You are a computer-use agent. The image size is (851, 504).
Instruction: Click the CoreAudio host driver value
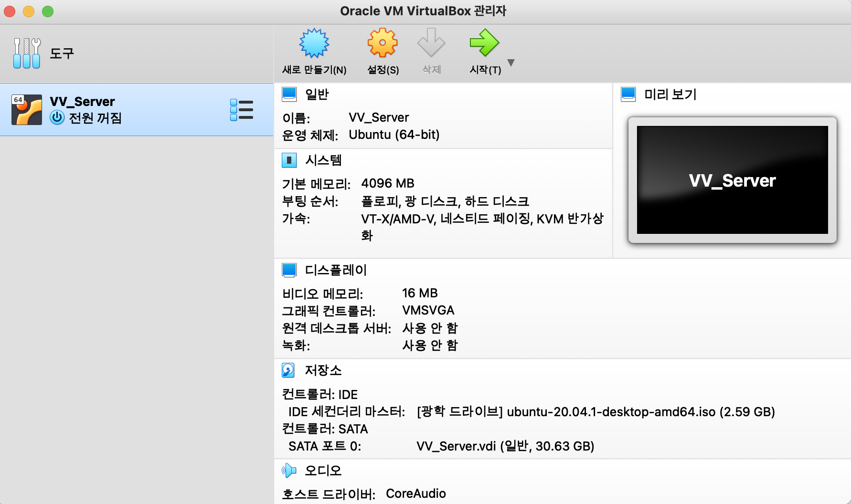(x=416, y=493)
